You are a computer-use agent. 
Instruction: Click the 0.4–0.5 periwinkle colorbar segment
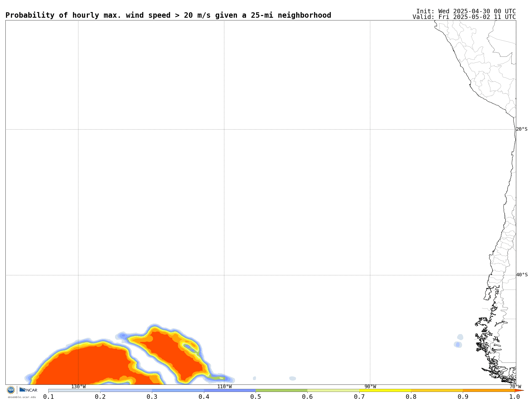(230, 390)
